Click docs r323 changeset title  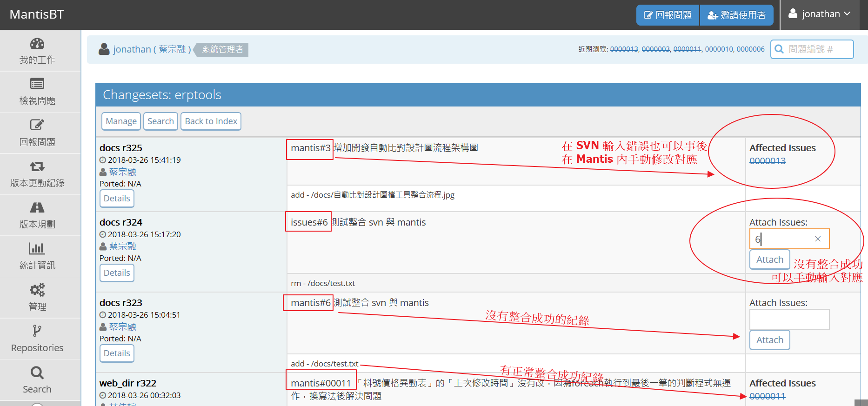click(x=121, y=303)
